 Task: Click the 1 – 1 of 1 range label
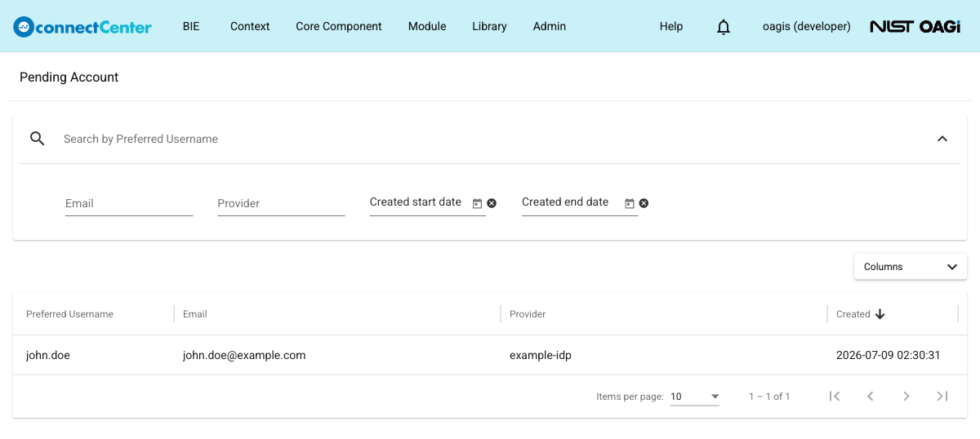(x=769, y=397)
